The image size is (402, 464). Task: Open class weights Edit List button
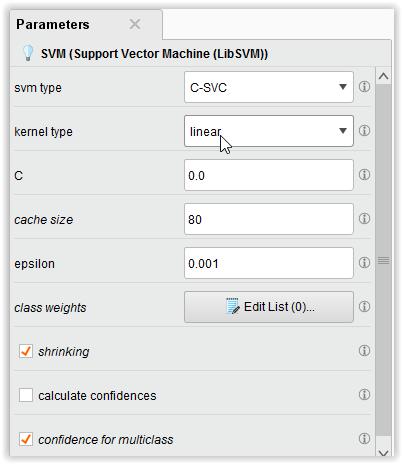[269, 307]
